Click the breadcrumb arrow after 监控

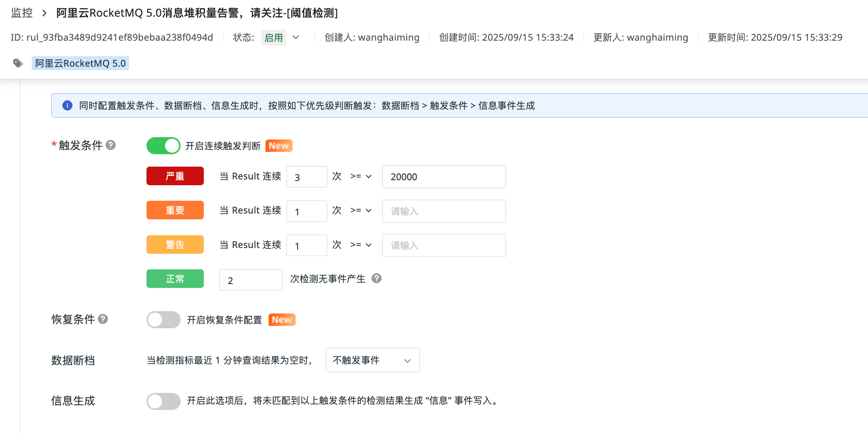[x=45, y=13]
